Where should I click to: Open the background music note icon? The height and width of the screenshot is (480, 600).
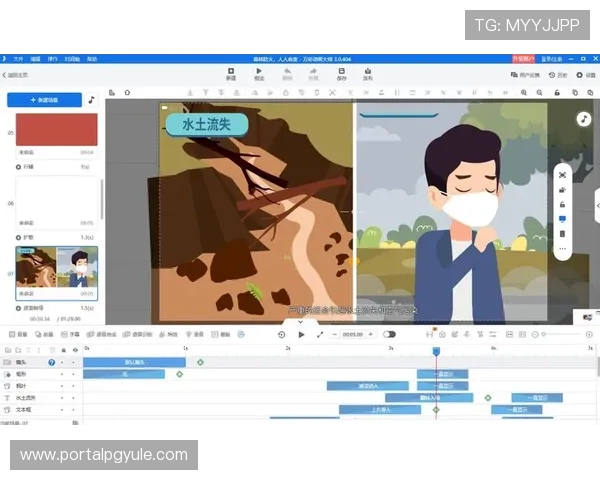92,100
